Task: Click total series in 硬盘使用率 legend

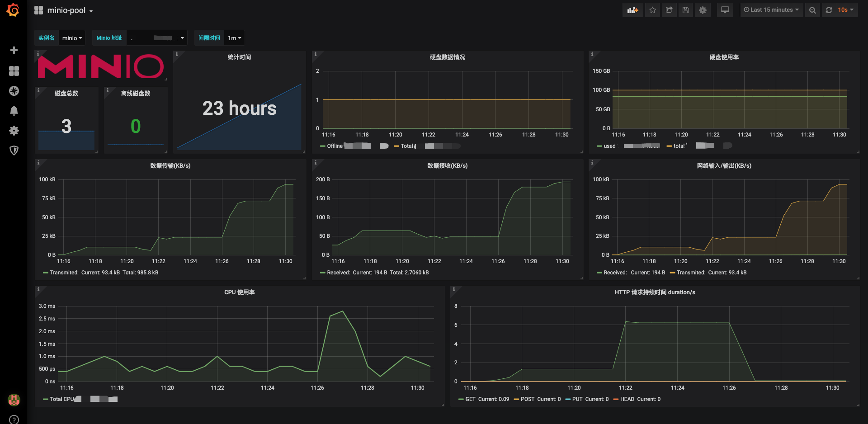Action: click(x=679, y=146)
